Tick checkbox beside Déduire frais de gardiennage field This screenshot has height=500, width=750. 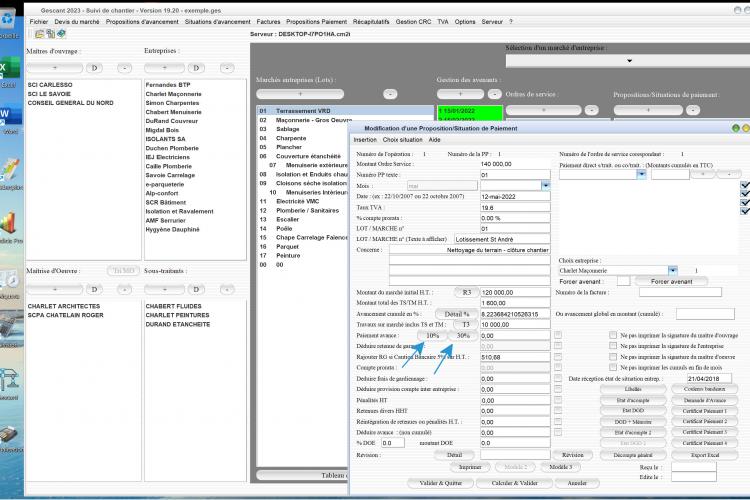558,378
